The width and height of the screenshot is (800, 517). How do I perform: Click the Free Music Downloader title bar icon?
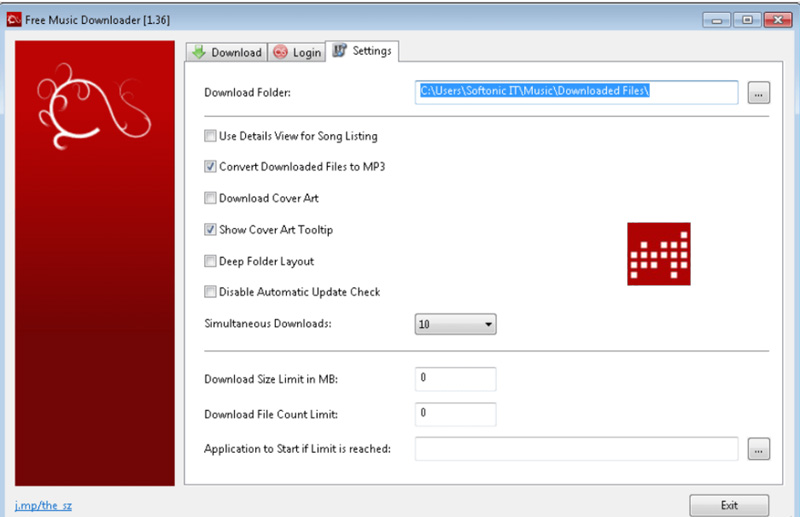[14, 20]
